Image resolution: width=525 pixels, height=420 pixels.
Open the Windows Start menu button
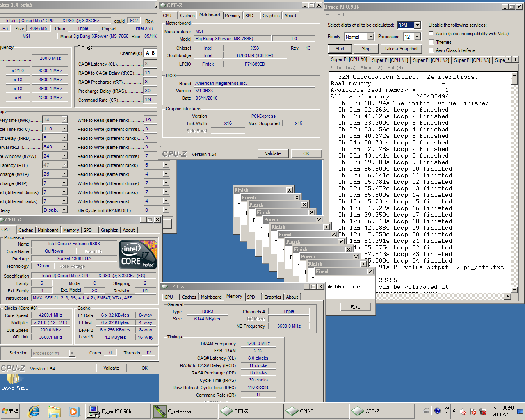click(x=11, y=411)
